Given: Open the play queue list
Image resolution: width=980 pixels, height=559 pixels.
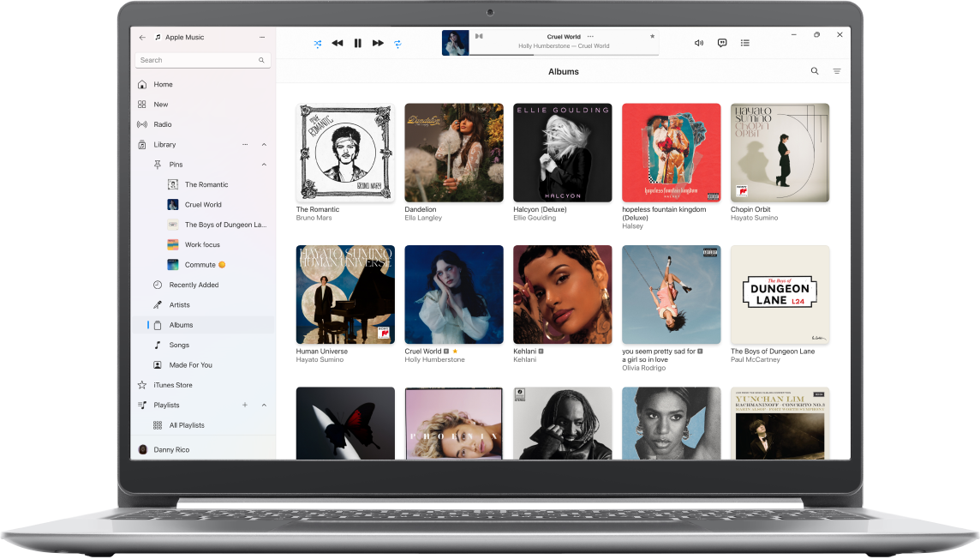Looking at the screenshot, I should tap(745, 43).
